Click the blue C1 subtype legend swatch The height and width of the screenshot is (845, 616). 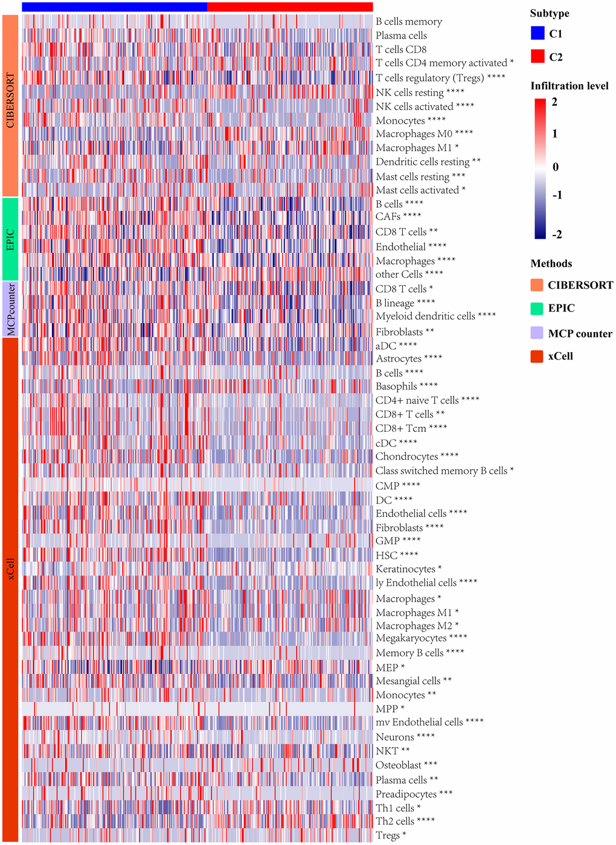(537, 34)
